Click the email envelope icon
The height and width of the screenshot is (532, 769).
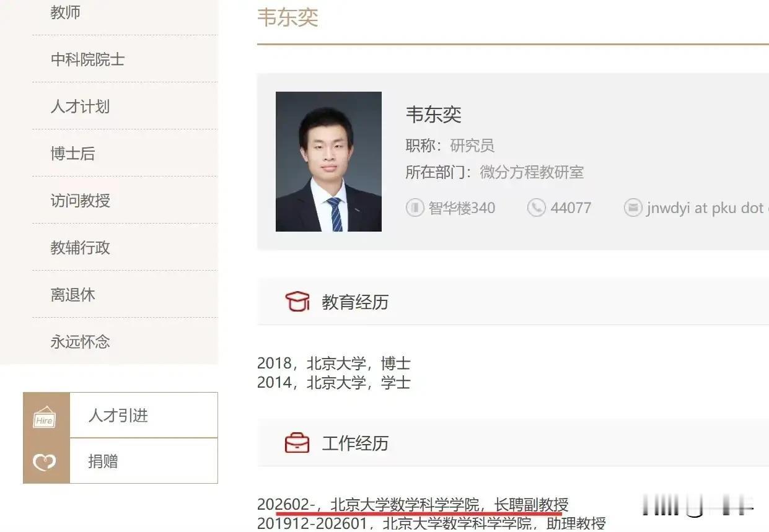point(633,207)
